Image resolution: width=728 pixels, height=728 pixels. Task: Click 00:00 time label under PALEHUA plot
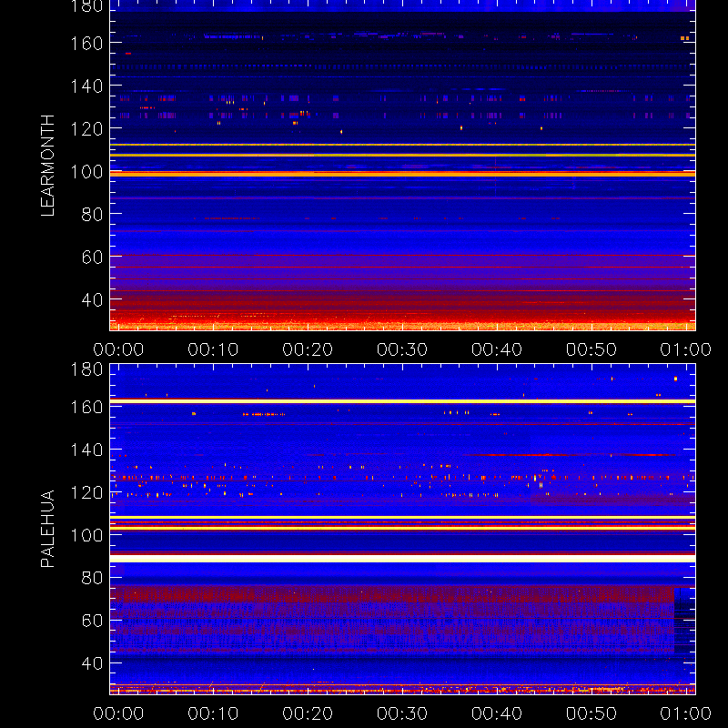(118, 713)
